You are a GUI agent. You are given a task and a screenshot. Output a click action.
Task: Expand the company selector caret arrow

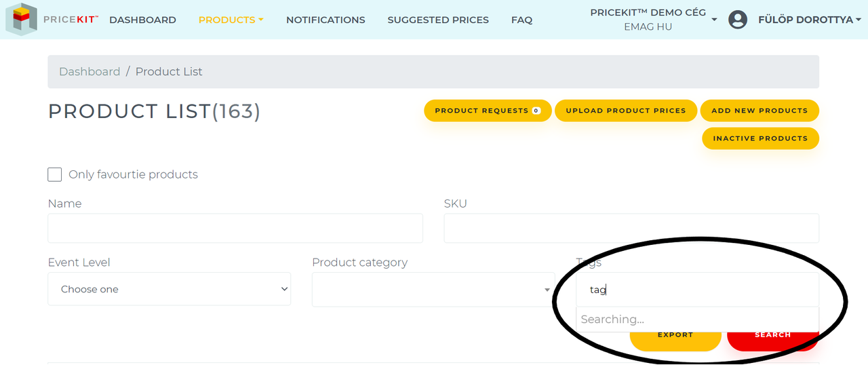coord(714,20)
